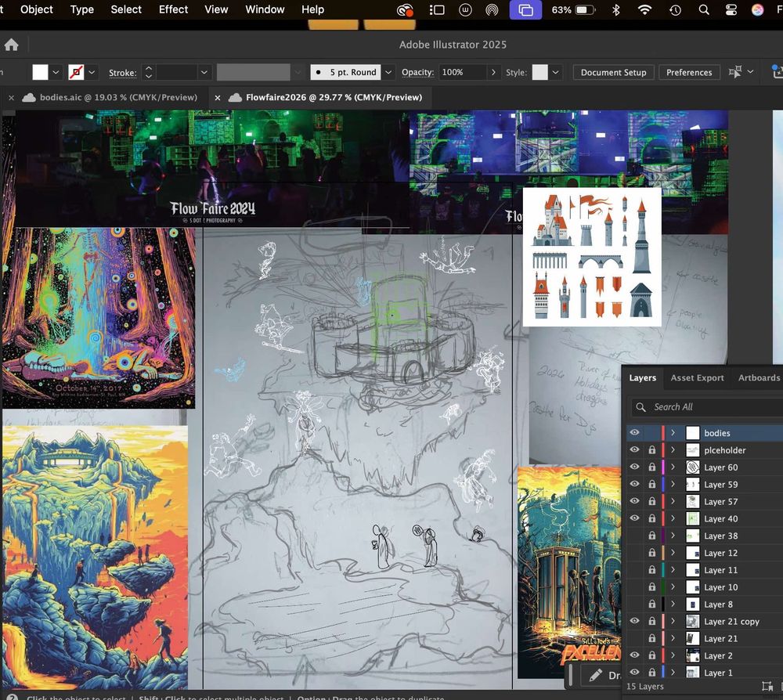
Task: Open the Object menu
Action: coord(37,9)
